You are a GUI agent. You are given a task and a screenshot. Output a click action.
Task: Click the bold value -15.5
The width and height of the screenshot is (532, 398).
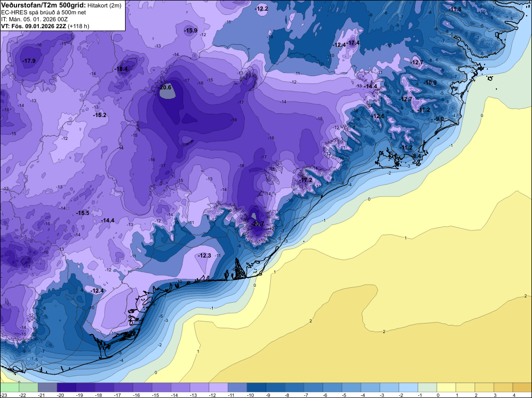pyautogui.click(x=83, y=213)
